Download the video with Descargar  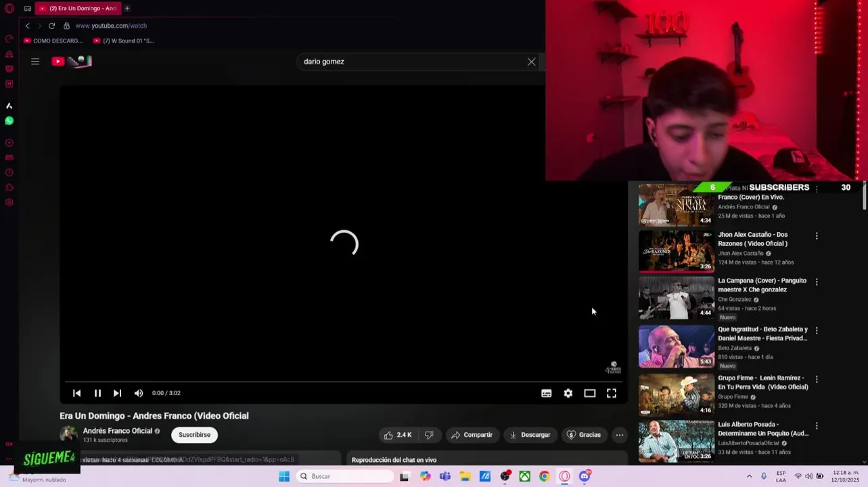pos(530,435)
